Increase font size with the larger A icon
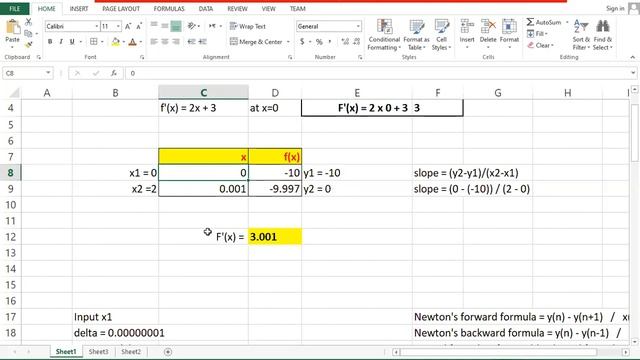The image size is (640, 360). (128, 26)
